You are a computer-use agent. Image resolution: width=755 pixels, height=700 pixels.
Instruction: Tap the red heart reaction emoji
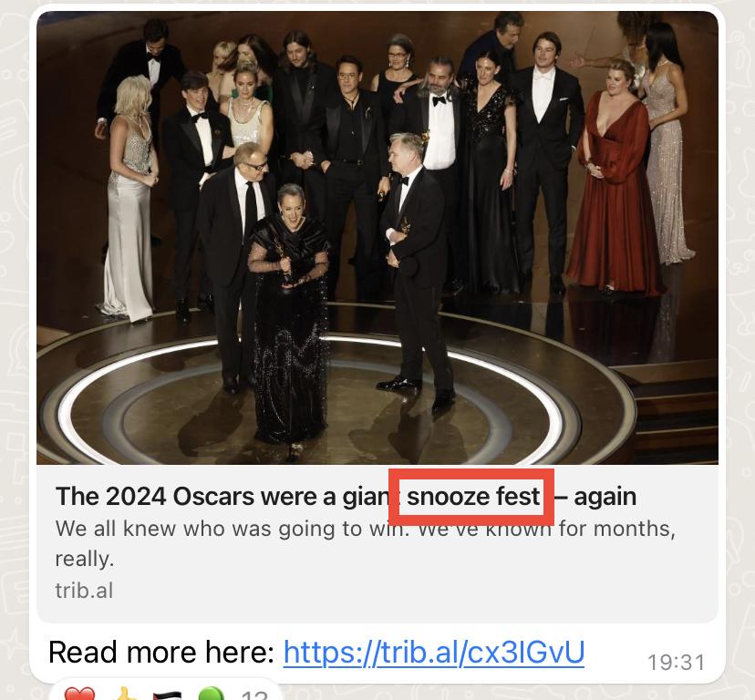pos(80,695)
